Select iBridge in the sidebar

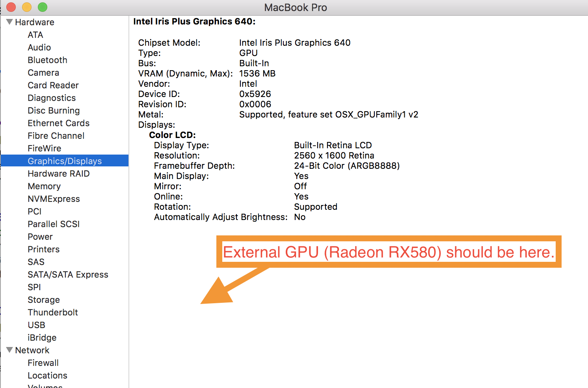coord(42,338)
